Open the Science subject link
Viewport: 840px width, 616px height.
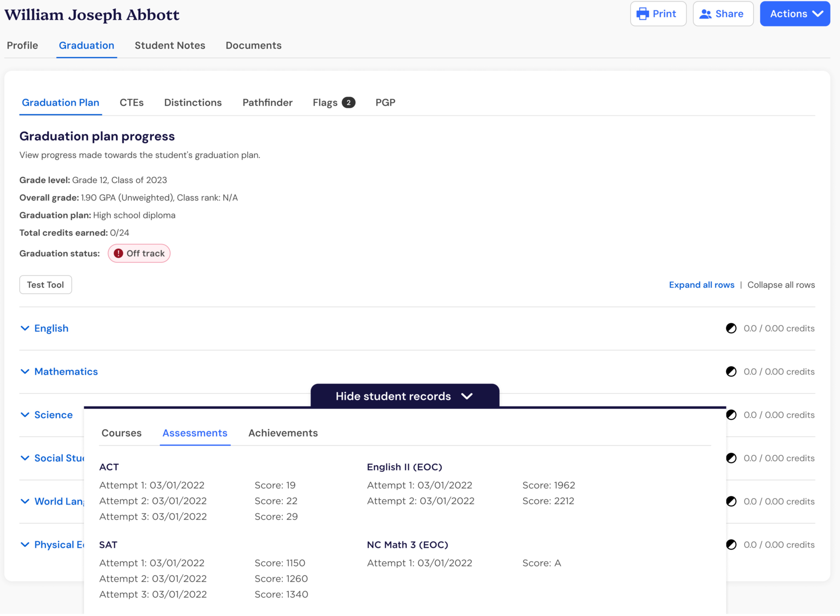point(53,415)
